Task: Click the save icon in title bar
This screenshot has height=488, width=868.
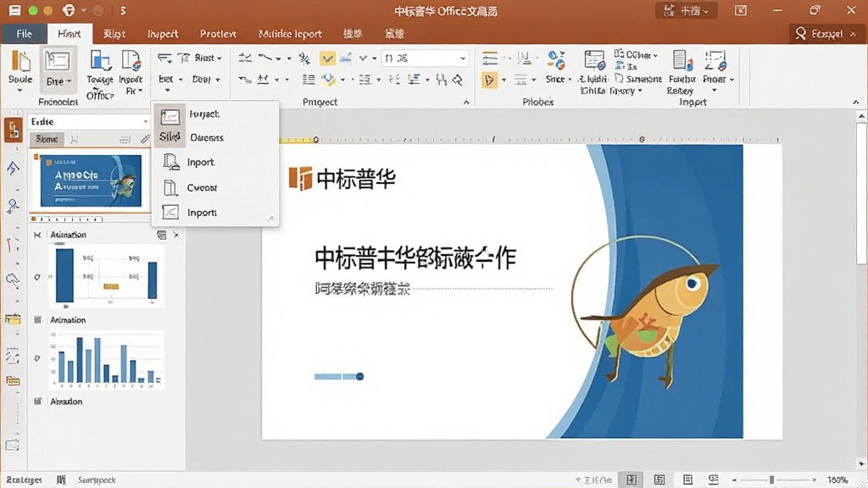Action: (x=14, y=10)
